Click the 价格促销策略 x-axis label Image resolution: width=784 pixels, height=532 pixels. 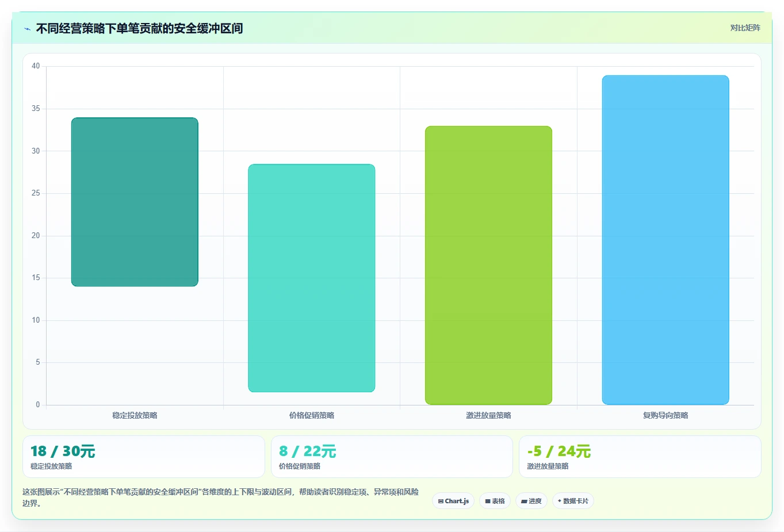312,415
